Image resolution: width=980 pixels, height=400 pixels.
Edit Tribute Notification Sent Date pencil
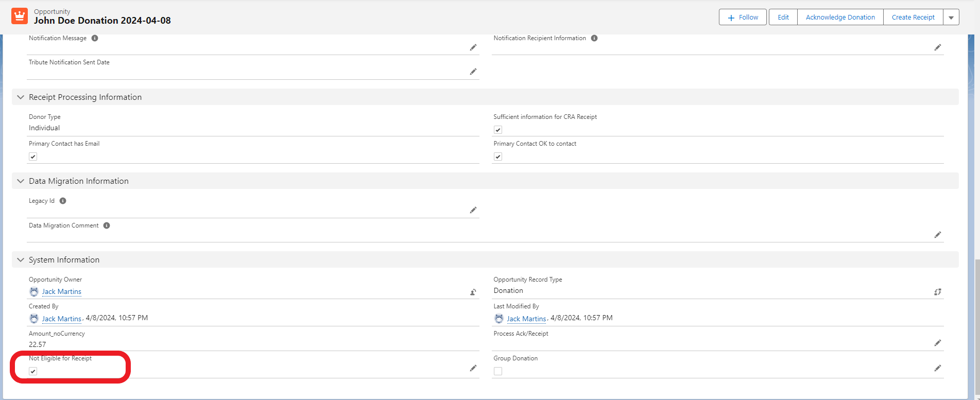pos(473,72)
